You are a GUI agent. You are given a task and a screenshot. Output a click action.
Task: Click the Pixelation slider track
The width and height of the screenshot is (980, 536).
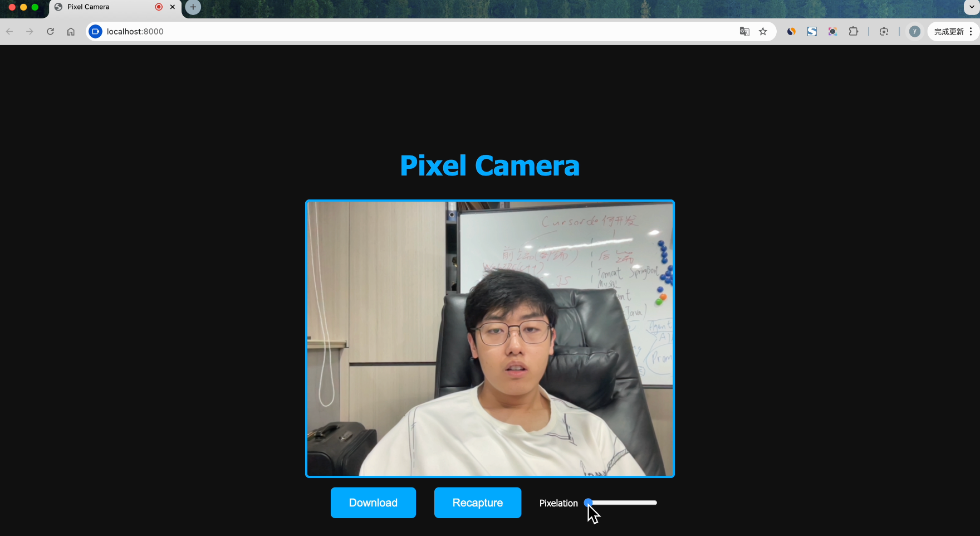click(x=621, y=503)
